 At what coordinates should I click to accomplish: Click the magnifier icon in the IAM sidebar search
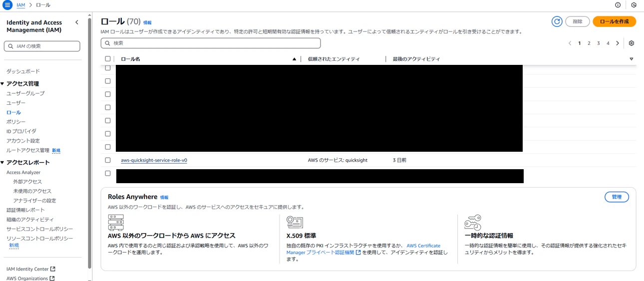point(10,46)
